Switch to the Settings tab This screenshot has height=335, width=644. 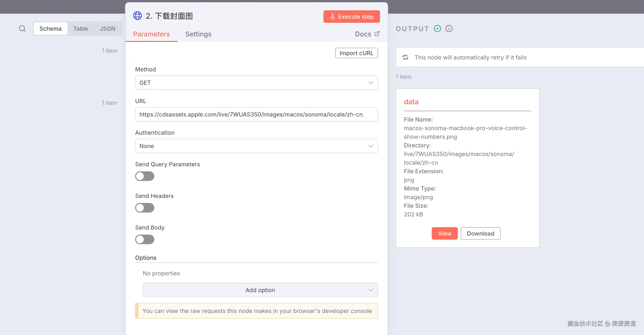click(x=198, y=34)
